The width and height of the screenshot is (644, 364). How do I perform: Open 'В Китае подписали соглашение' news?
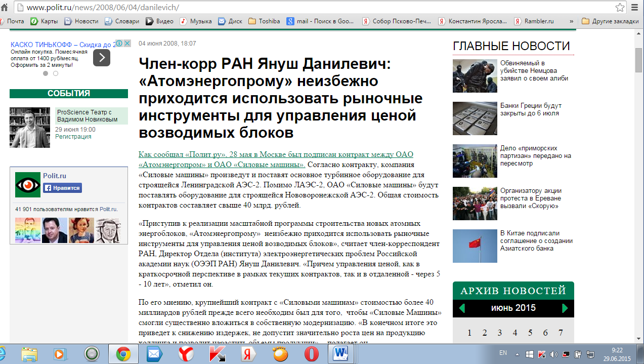(x=536, y=240)
